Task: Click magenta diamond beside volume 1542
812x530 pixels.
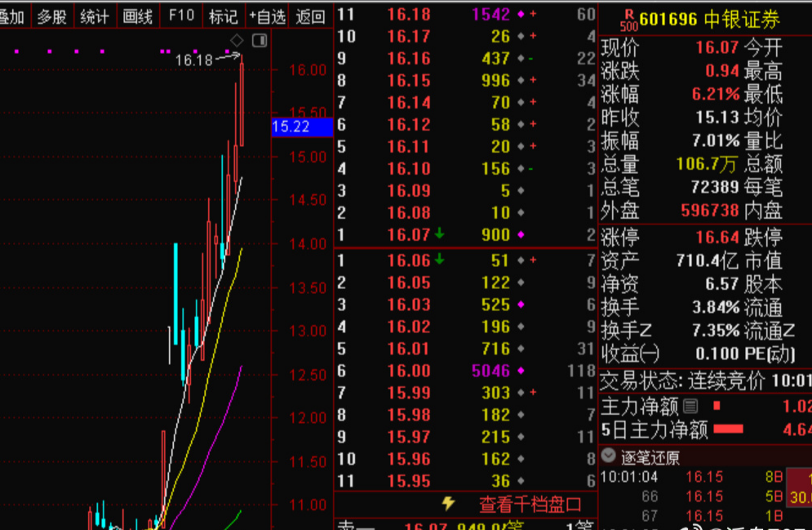Action: (521, 15)
